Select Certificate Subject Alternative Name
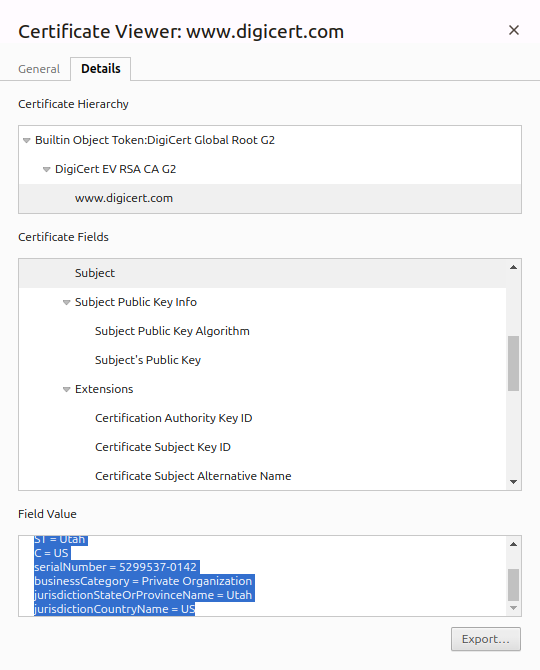The height and width of the screenshot is (670, 540). [193, 476]
